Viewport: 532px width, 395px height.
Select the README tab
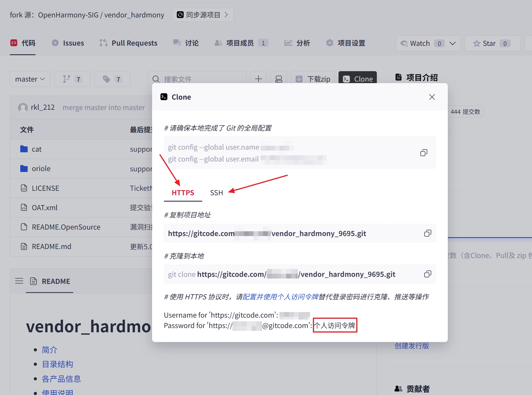(50, 281)
